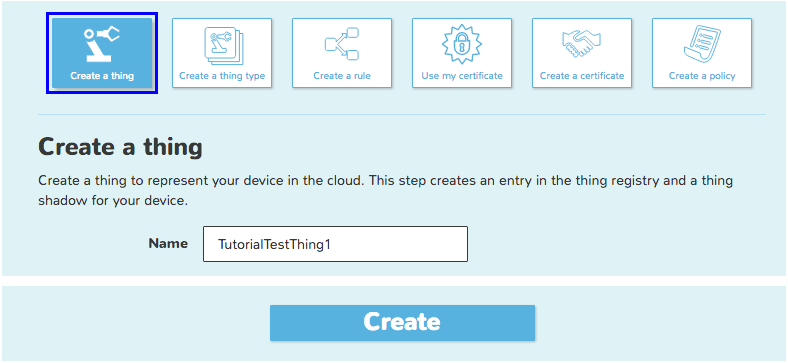Choose the Create a rule tile
The height and width of the screenshot is (363, 788).
342,53
